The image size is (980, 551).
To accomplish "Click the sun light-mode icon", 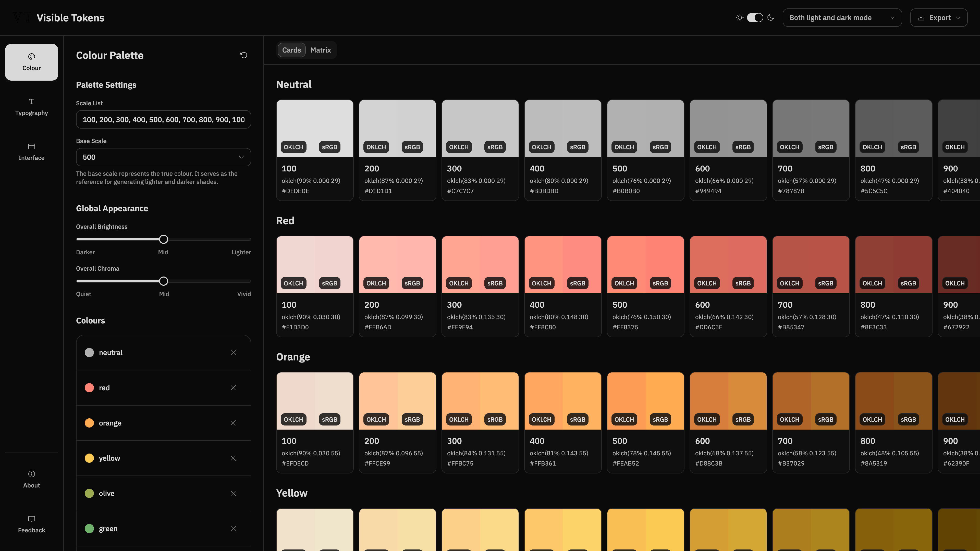I will 740,18.
